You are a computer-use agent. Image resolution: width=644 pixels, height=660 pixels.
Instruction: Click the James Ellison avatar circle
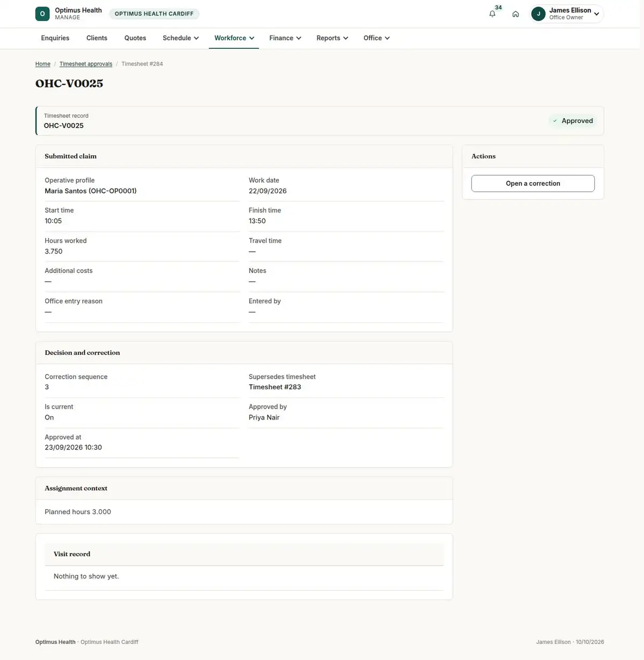(x=538, y=14)
